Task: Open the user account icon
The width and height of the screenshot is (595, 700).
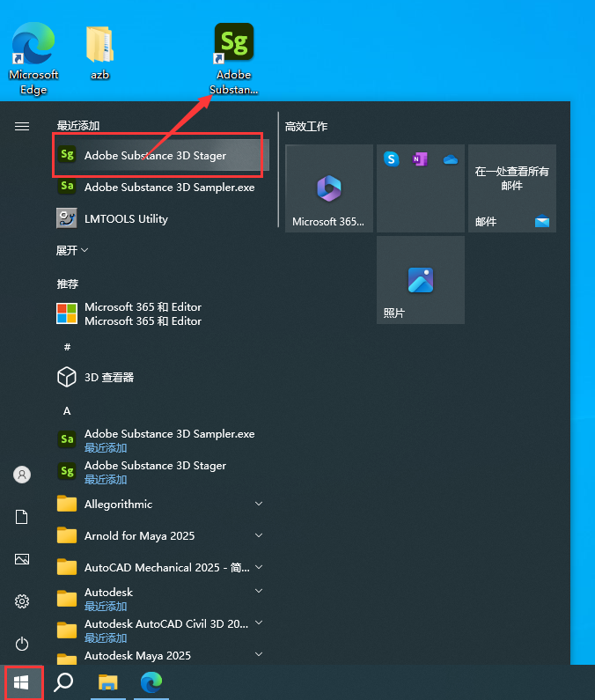Action: 22,474
